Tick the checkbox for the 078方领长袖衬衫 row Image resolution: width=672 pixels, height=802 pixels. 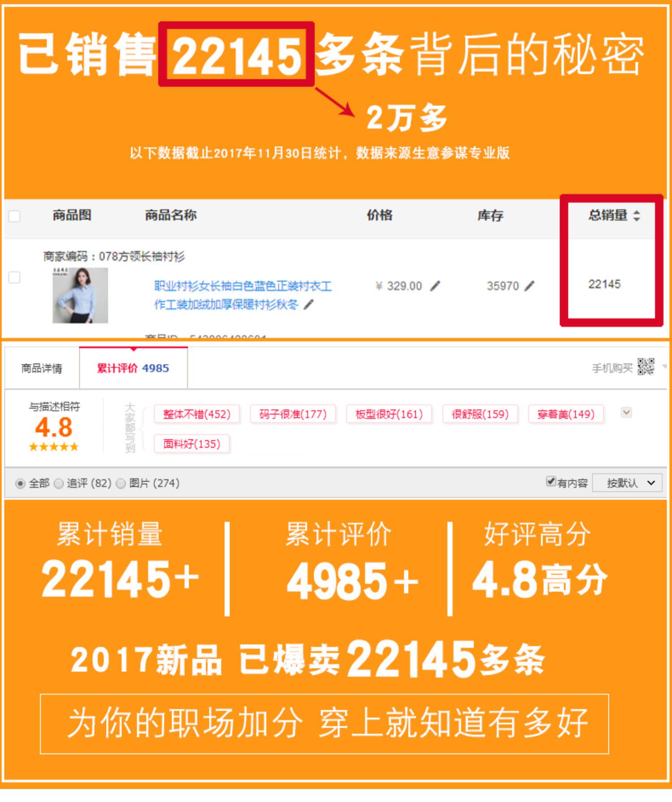pyautogui.click(x=14, y=277)
